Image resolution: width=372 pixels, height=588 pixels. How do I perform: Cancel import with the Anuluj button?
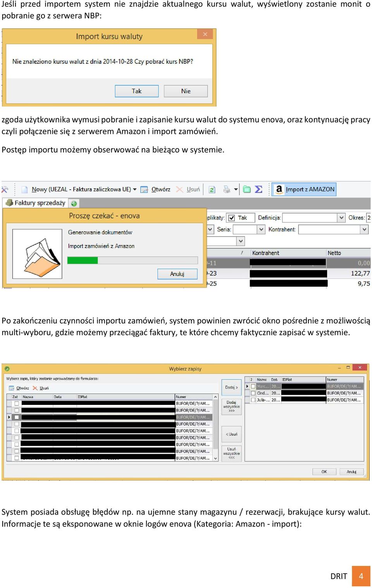[177, 274]
